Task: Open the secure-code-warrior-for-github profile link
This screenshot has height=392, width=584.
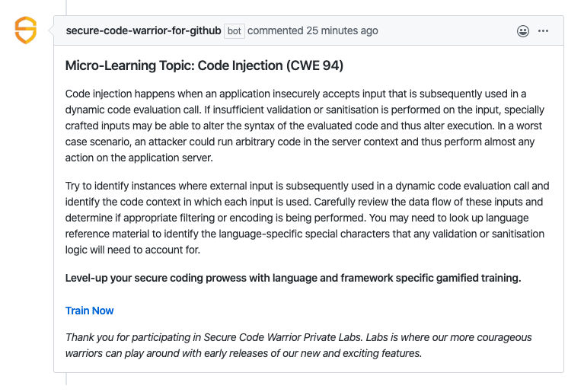Action: (x=143, y=31)
